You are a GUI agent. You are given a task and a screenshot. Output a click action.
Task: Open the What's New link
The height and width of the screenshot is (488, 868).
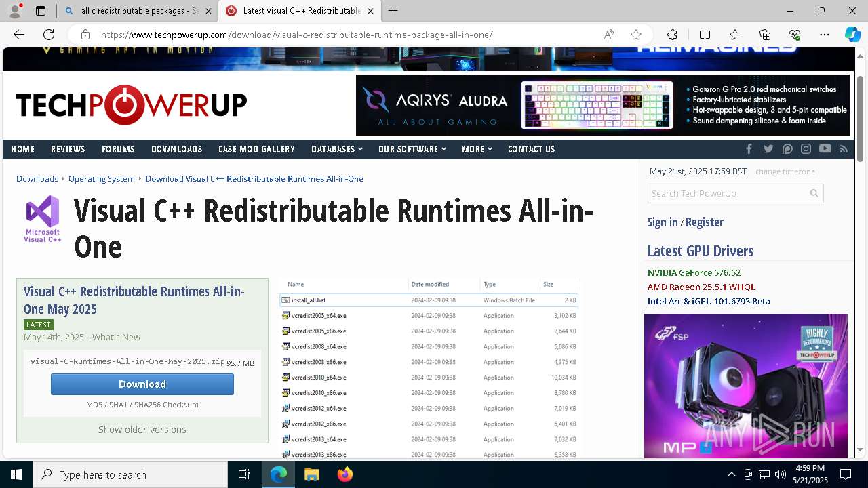click(117, 337)
